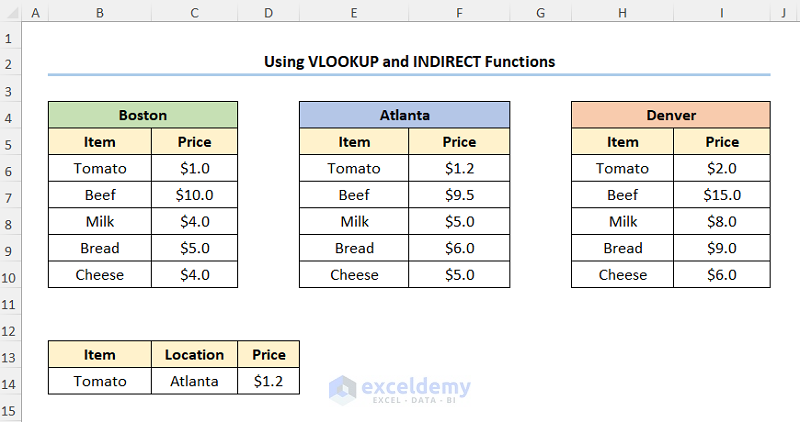
Task: Select Atlanta's Beef price $9.5 cell
Action: 459,195
